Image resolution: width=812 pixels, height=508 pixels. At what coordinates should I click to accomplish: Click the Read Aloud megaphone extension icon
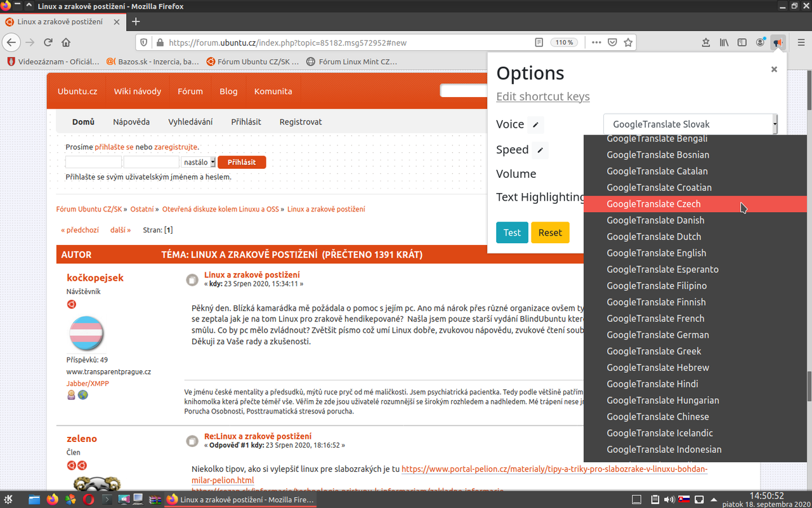click(x=778, y=43)
